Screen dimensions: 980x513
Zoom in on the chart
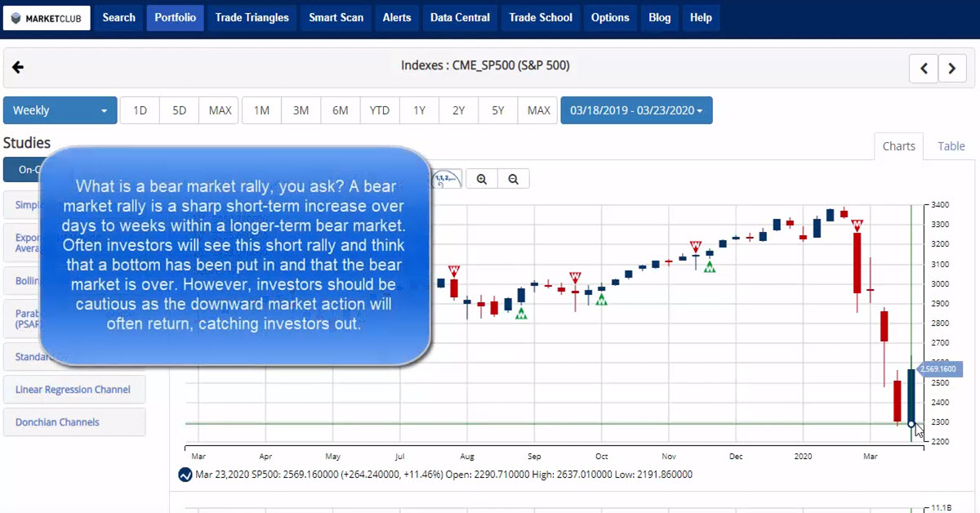pyautogui.click(x=482, y=179)
